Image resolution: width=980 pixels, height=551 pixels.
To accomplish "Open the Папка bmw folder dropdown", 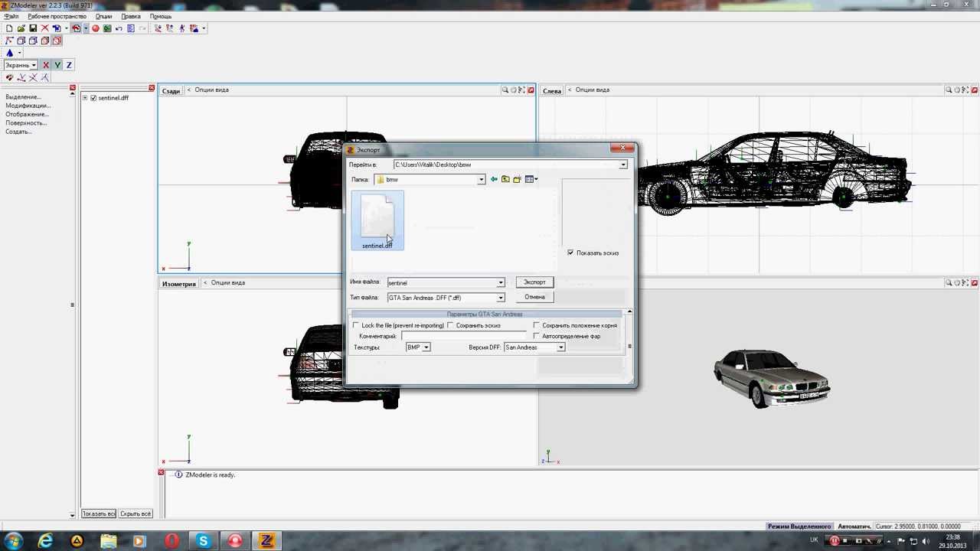I will pyautogui.click(x=481, y=180).
